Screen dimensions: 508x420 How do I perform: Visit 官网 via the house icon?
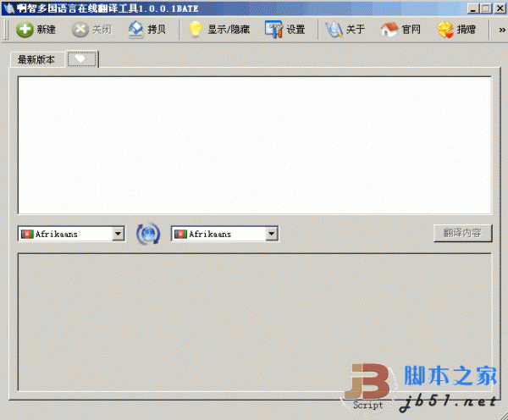tap(389, 30)
